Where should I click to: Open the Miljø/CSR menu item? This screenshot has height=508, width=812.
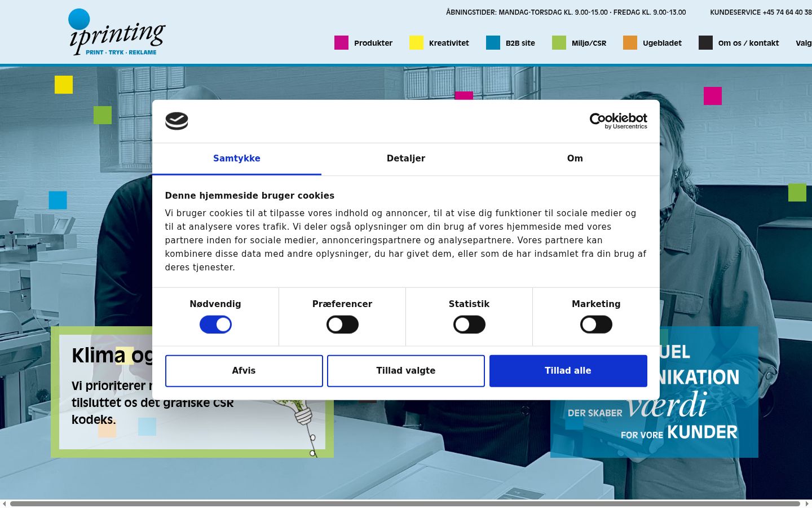pos(589,43)
